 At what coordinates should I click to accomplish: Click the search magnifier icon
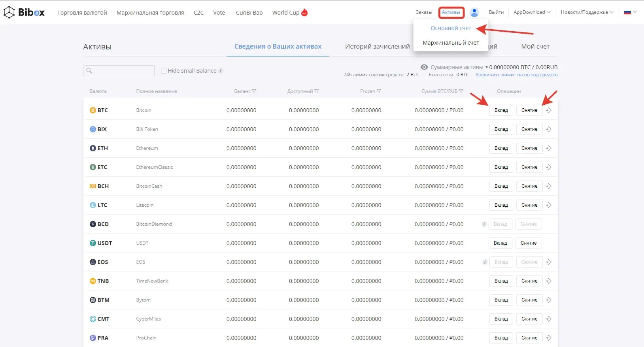tap(89, 71)
